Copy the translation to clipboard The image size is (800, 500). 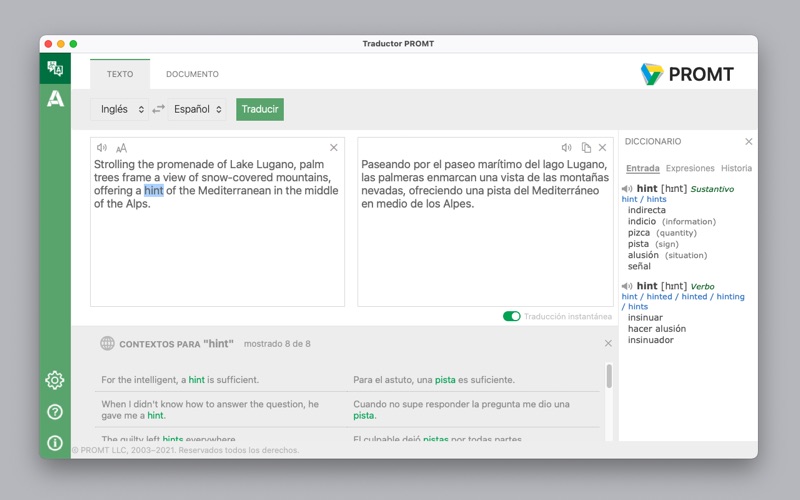pyautogui.click(x=586, y=147)
